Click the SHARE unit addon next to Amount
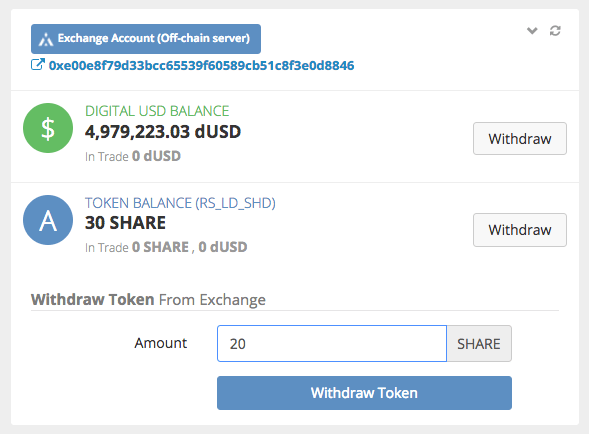 click(479, 343)
